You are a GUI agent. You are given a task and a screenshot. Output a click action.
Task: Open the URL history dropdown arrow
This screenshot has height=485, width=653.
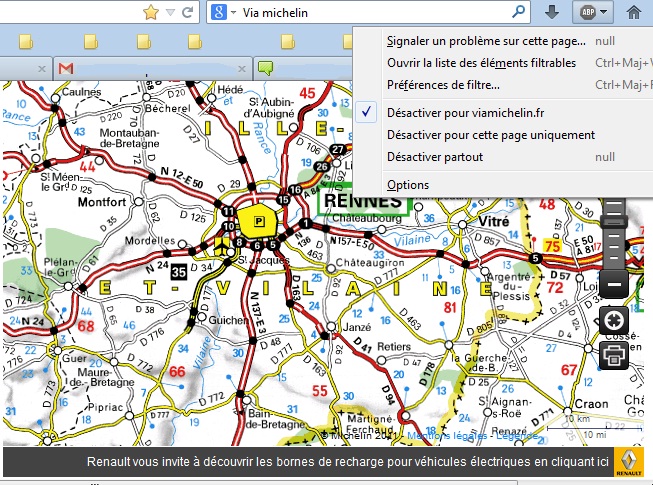tap(170, 12)
